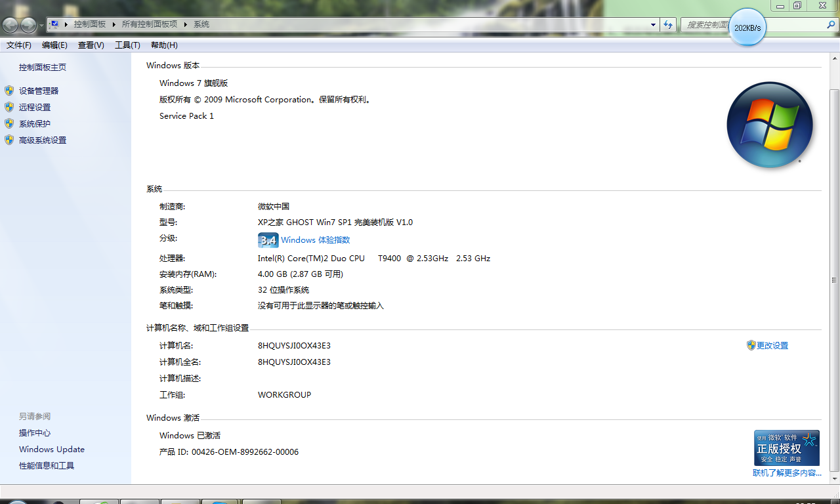Click the vertical scrollbar down arrow

coord(834,478)
